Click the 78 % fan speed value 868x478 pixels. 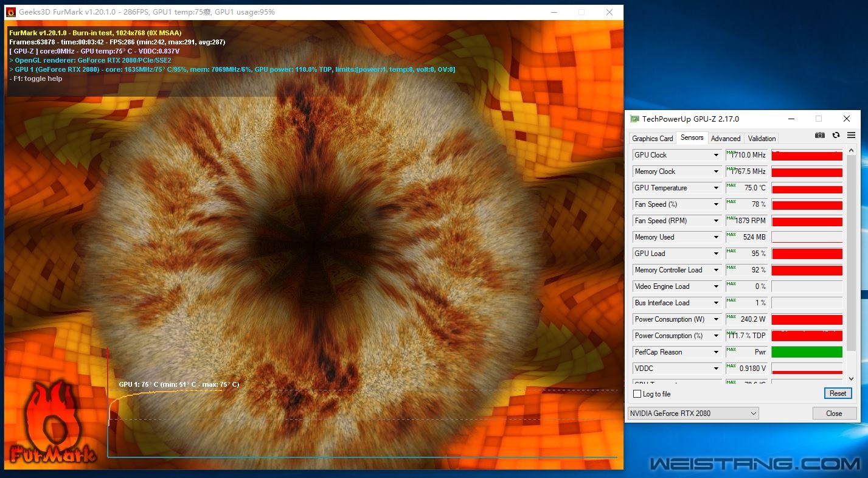[x=747, y=204]
